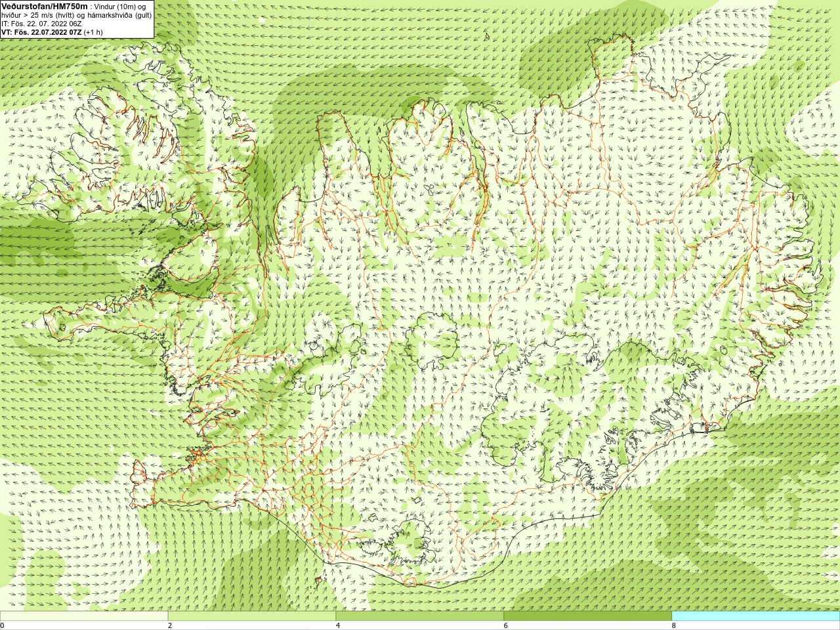Click the 'Vindur (10m) og' header text
Viewport: 840px width, 630px height.
[x=120, y=6]
